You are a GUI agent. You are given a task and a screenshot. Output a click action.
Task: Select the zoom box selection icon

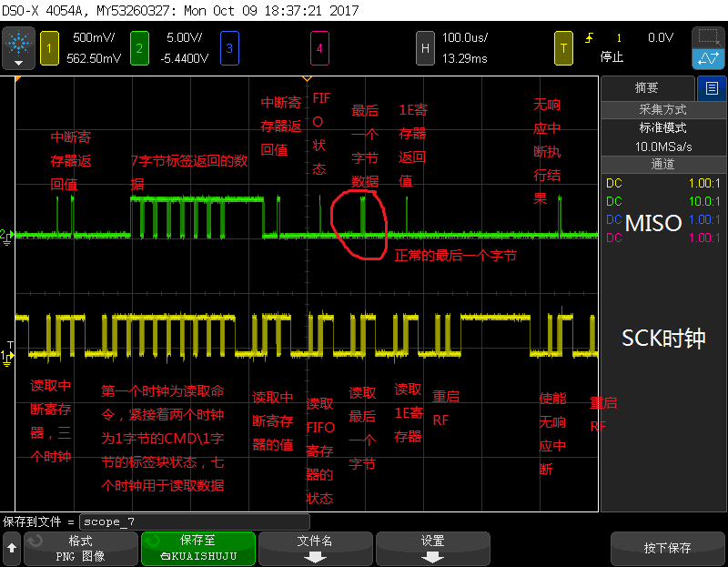708,37
